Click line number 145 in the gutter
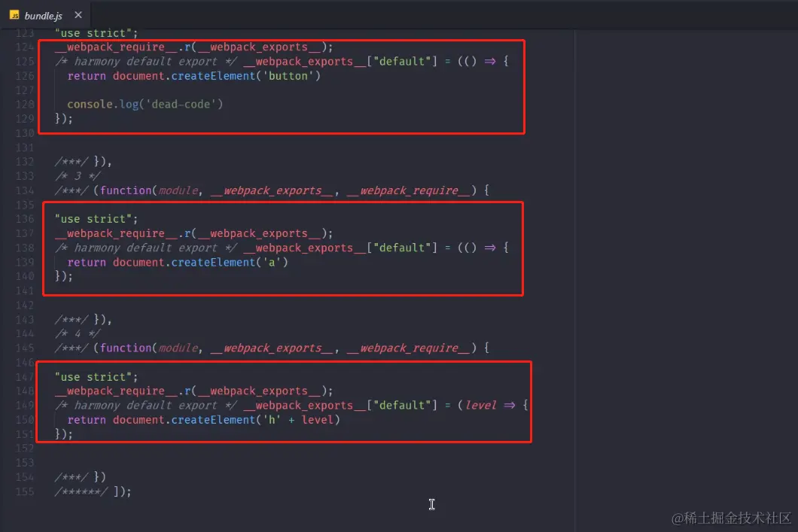 coord(24,348)
